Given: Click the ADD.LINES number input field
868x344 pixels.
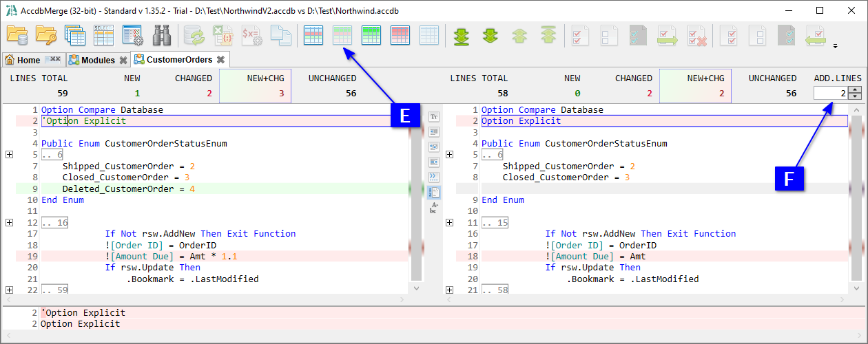Looking at the screenshot, I should [x=830, y=93].
